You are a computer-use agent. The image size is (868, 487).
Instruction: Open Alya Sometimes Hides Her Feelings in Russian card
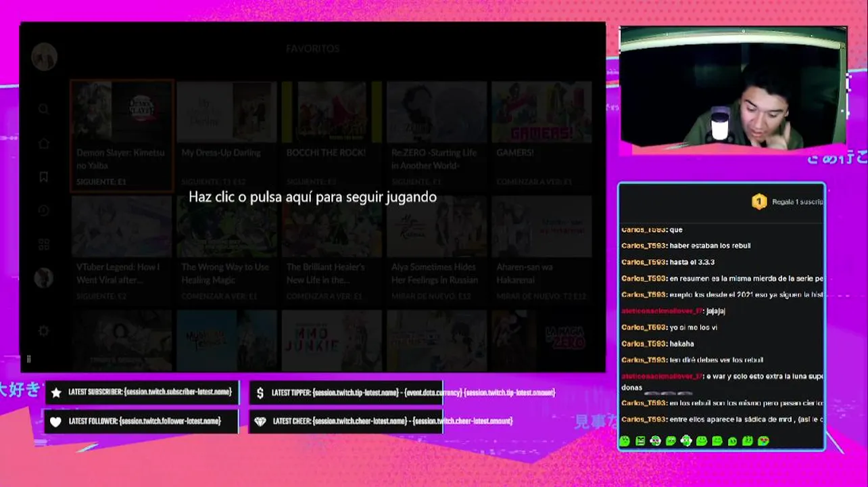[x=437, y=249]
